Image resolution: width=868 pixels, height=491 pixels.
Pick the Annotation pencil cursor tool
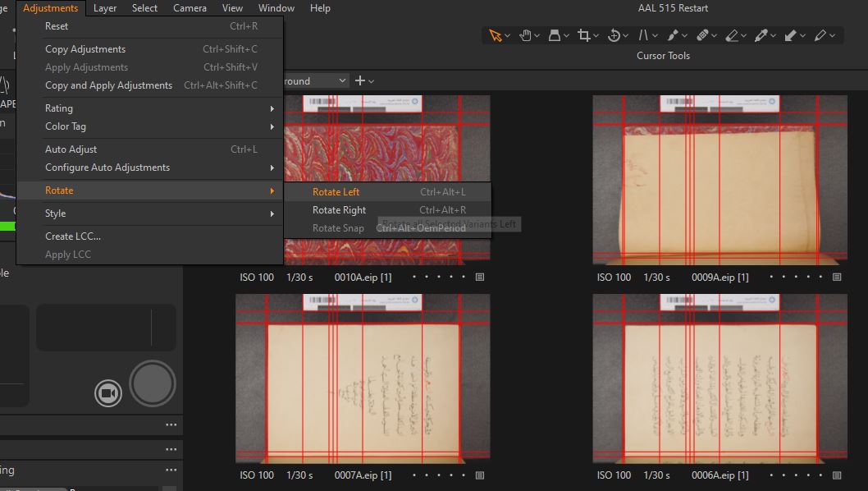pyautogui.click(x=820, y=35)
